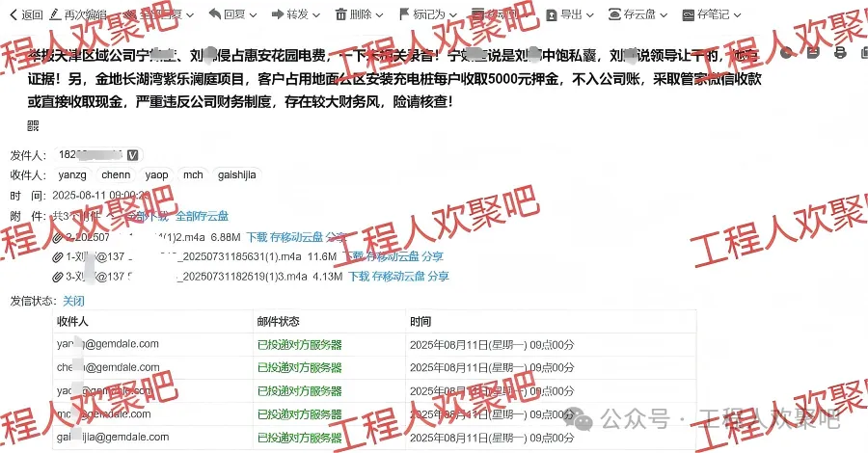
Task: Save the 11.6M attachment to 移动云盘
Action: [393, 256]
